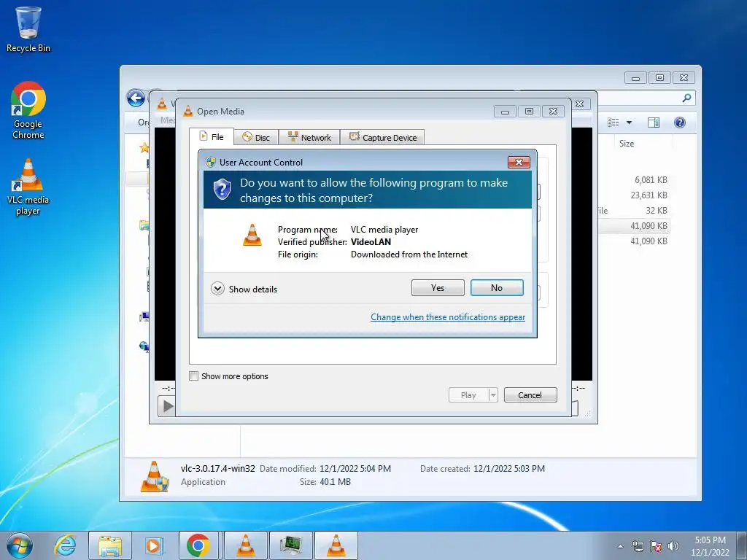Switch to Chrome on the taskbar
Viewport: 747px width, 560px height.
pos(198,545)
